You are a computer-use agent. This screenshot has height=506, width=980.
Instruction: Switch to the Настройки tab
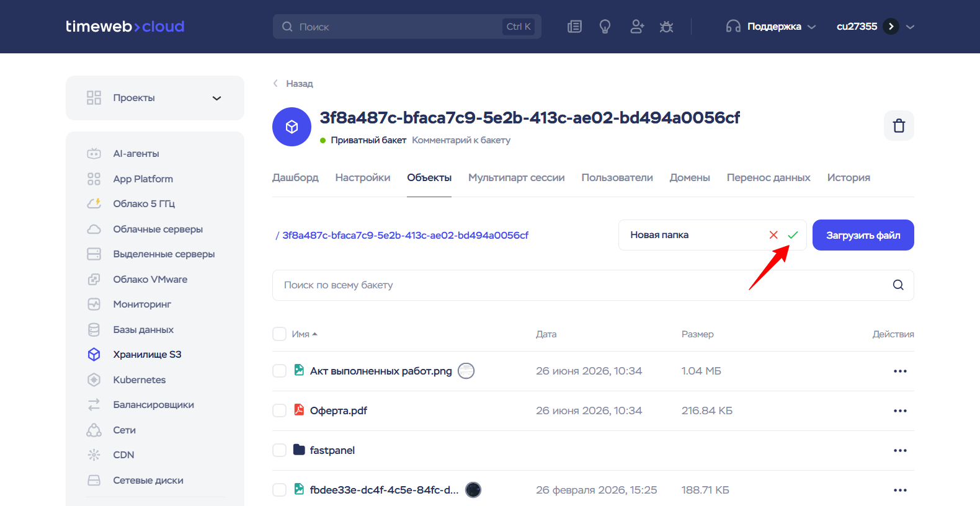[363, 178]
